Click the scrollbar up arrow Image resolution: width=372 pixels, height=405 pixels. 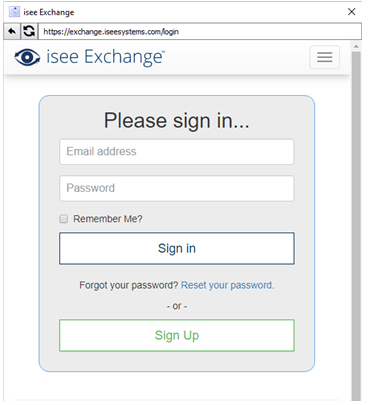(x=356, y=47)
